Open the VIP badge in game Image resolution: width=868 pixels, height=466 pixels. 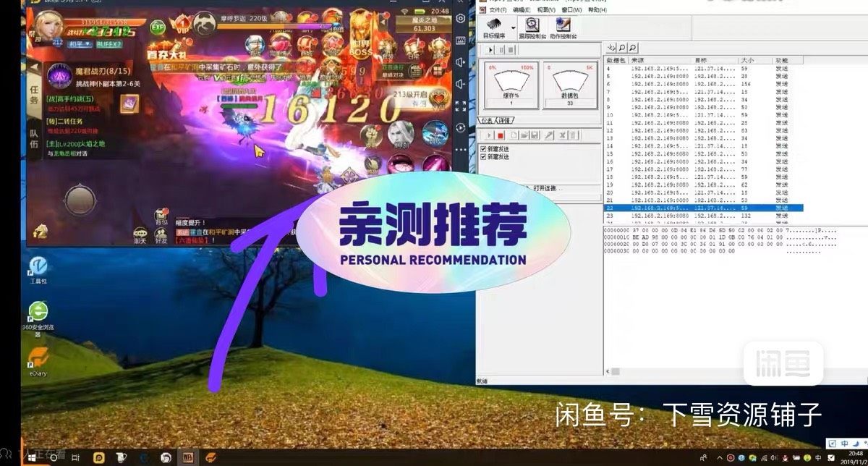[x=183, y=25]
